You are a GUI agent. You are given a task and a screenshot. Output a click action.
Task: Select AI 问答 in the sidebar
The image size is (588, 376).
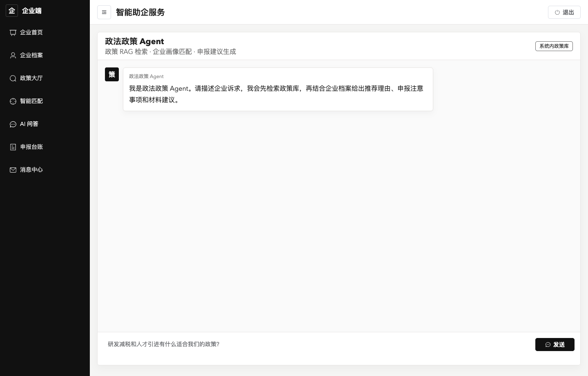pyautogui.click(x=45, y=124)
